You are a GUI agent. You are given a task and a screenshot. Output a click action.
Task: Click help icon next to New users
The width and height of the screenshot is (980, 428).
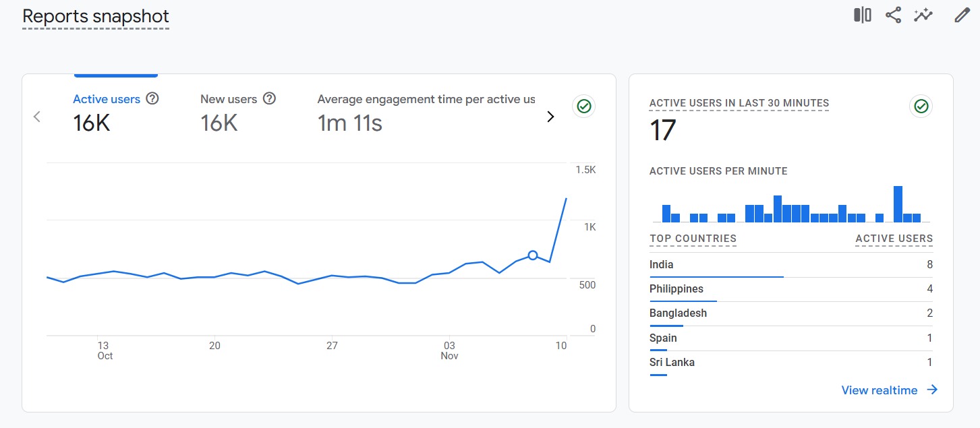pyautogui.click(x=269, y=99)
